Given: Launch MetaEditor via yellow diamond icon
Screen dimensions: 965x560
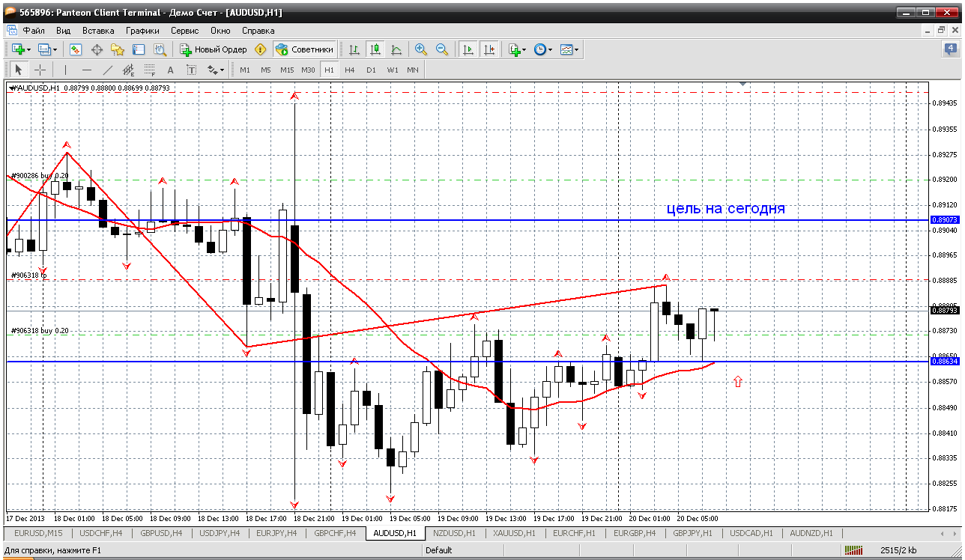Looking at the screenshot, I should tap(260, 49).
